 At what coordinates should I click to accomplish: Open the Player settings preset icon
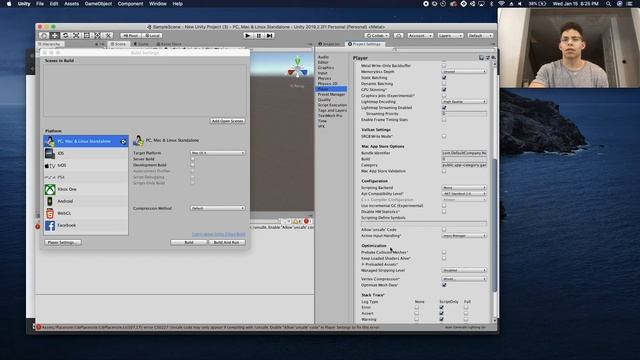click(x=487, y=58)
